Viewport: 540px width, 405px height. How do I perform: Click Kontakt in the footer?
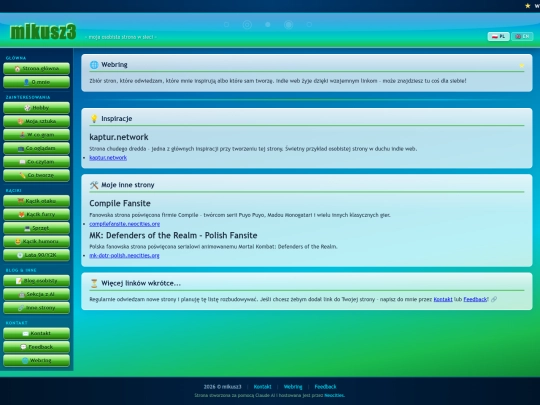coord(262,387)
